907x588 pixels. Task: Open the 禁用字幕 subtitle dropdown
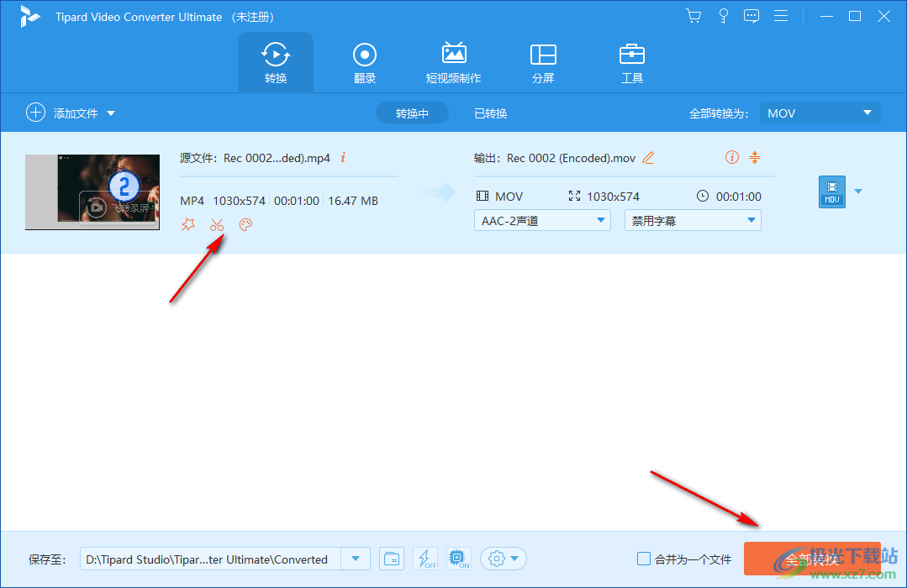pos(692,219)
